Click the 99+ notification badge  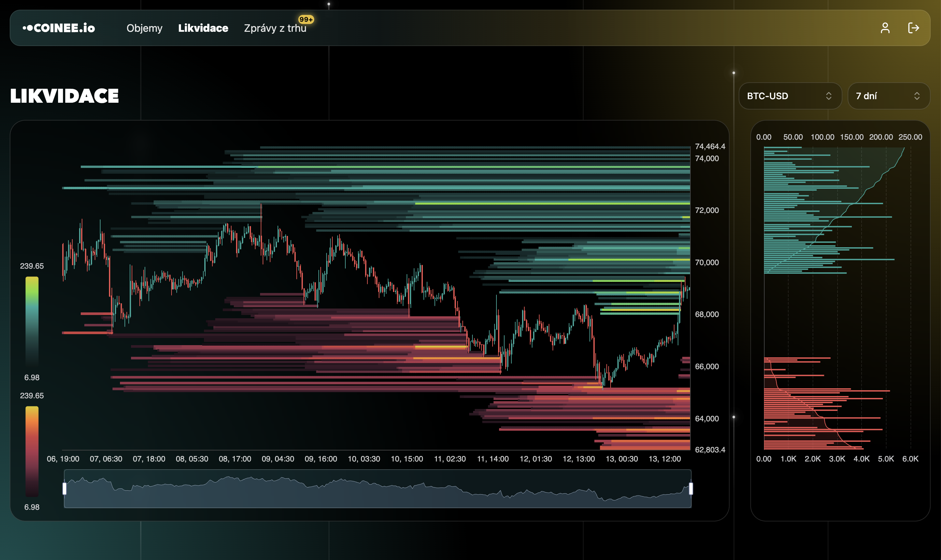(x=306, y=19)
